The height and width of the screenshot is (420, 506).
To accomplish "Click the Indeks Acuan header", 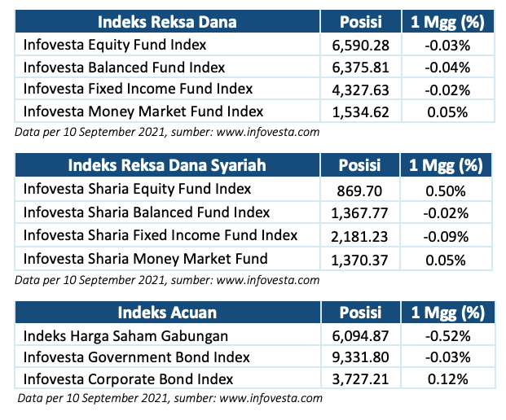I will pos(167,313).
